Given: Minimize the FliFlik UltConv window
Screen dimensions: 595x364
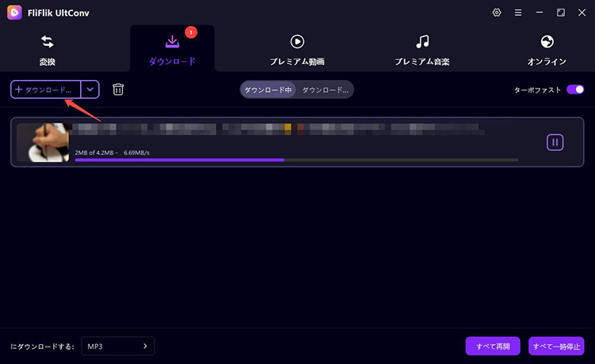Looking at the screenshot, I should coord(540,13).
